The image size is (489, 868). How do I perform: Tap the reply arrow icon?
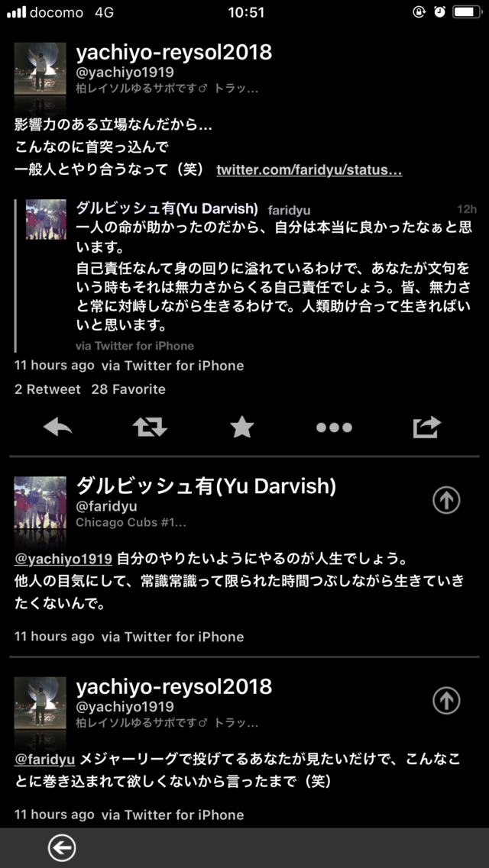pos(57,427)
